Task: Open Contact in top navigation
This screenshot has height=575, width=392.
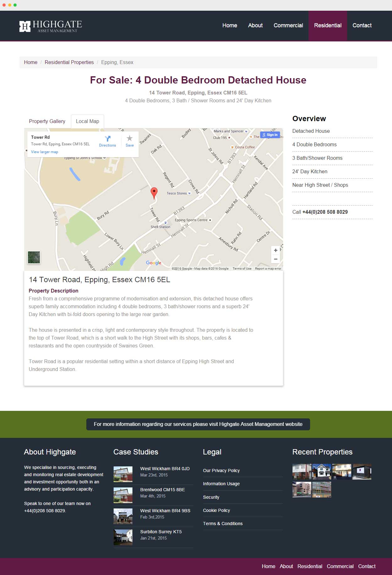Action: 362,25
